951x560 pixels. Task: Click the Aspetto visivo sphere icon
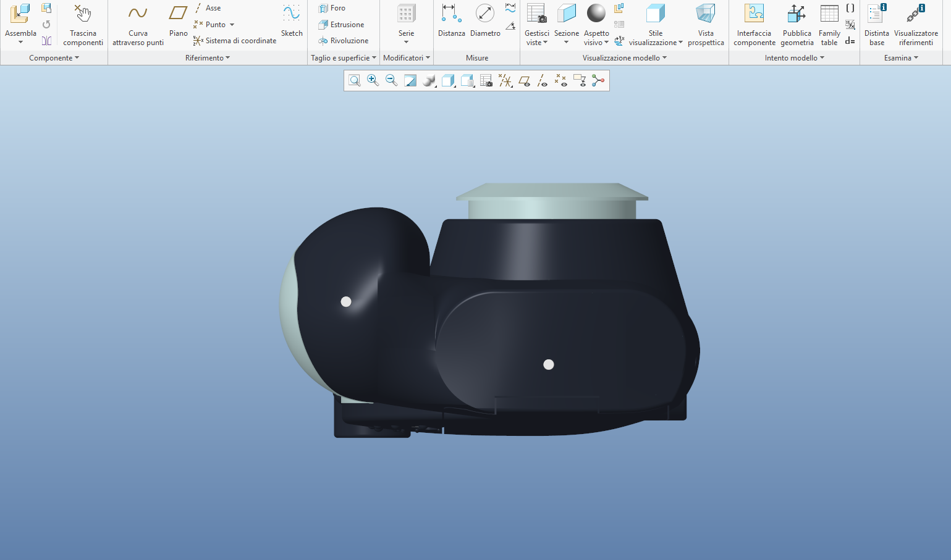tap(596, 14)
